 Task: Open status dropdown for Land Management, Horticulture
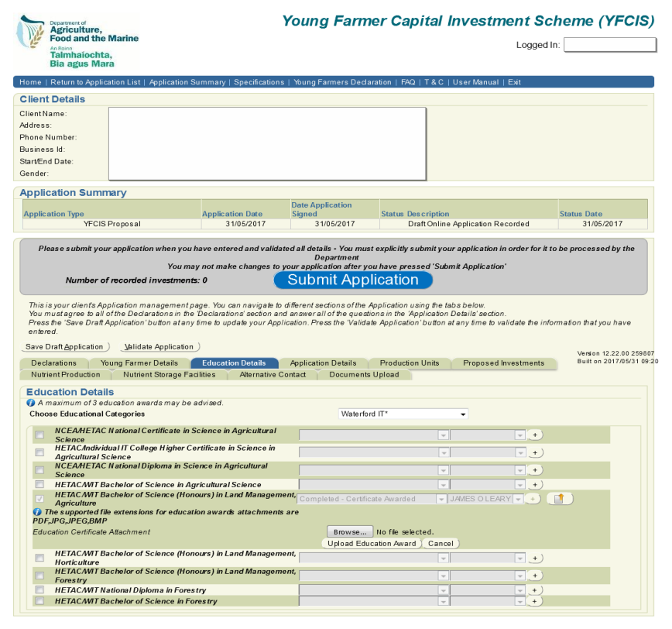[x=374, y=558]
